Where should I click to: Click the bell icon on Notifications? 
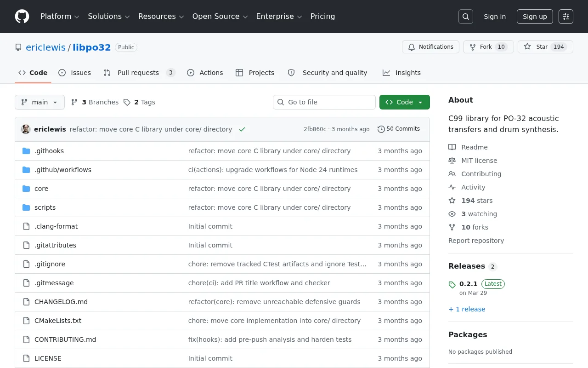(412, 47)
